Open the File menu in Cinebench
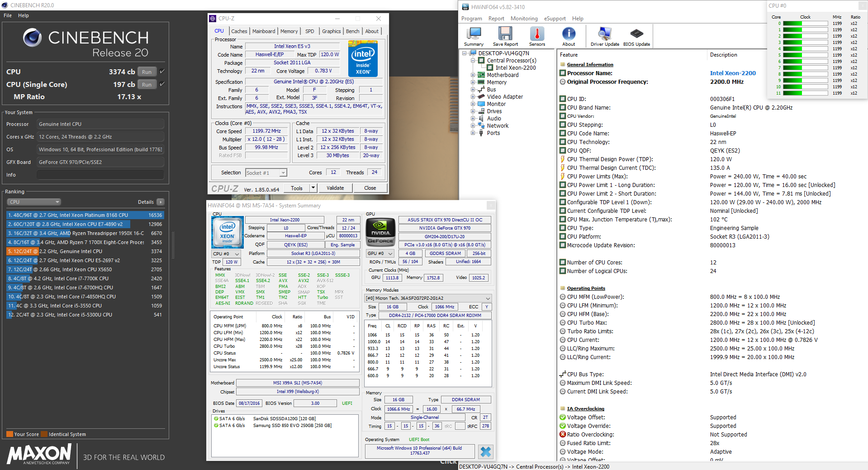Image resolution: width=868 pixels, height=470 pixels. pyautogui.click(x=8, y=15)
